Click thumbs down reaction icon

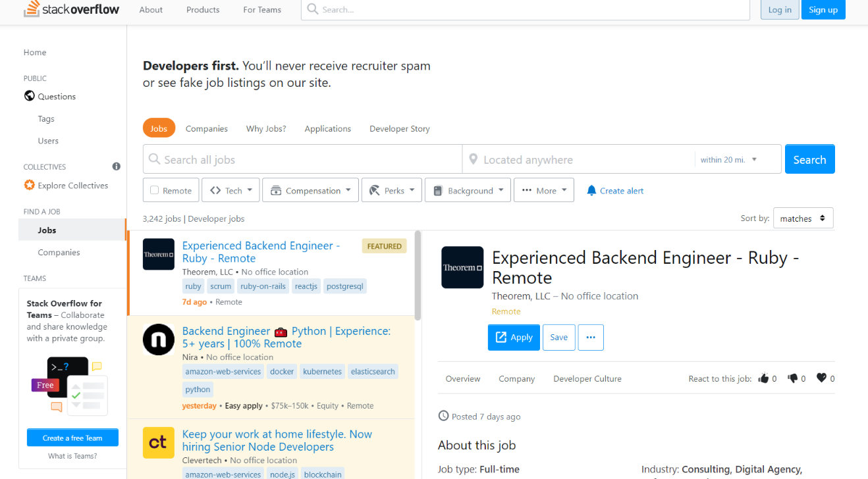click(793, 378)
